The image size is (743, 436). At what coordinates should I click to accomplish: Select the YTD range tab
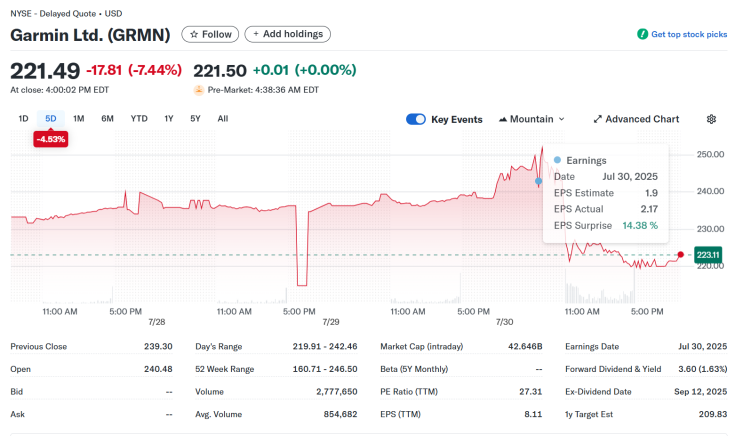click(139, 118)
